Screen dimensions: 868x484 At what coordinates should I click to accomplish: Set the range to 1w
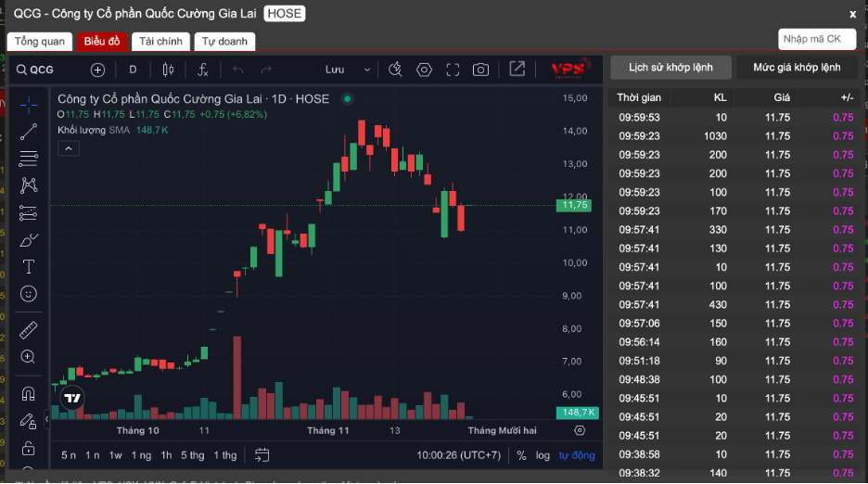115,455
